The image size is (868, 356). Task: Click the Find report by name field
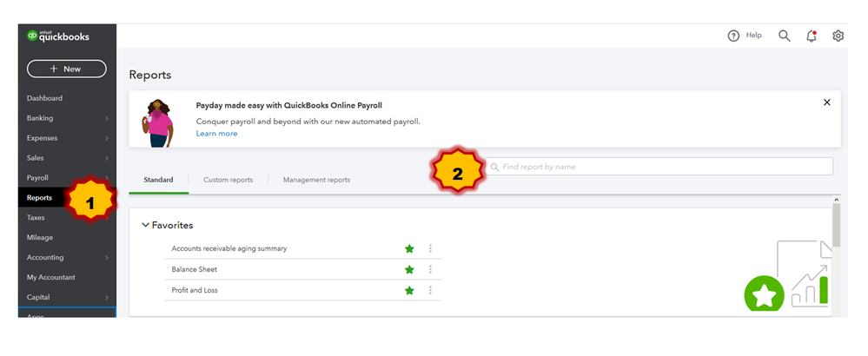[659, 167]
